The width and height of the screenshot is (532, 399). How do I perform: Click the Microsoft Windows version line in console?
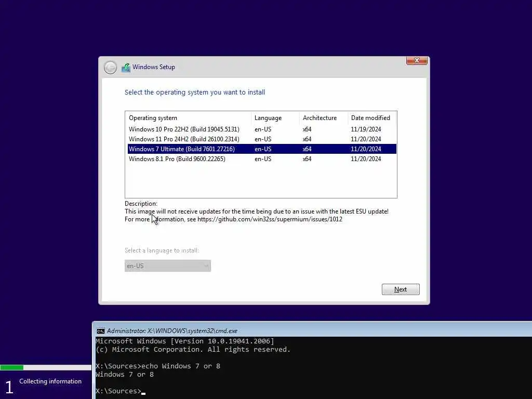tap(184, 341)
